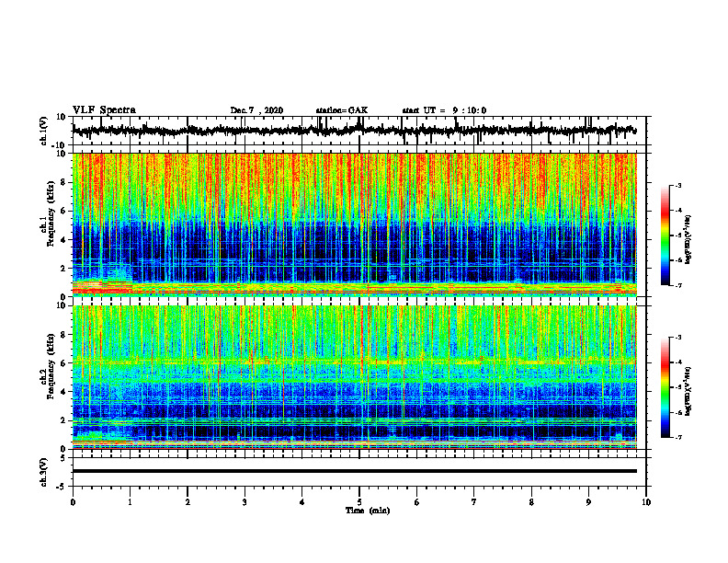Click the "6" kHz tick on ch.2 spectrogram
Viewport: 728px width, 563px height.
(x=63, y=363)
